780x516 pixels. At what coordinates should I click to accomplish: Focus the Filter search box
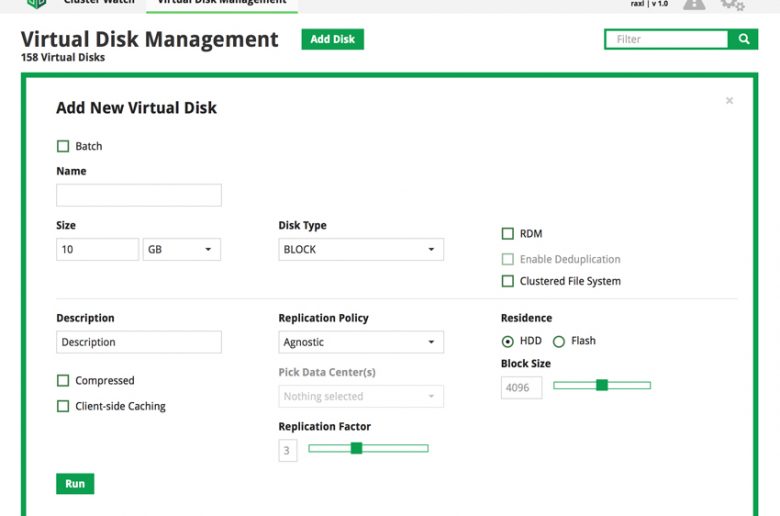(x=667, y=39)
